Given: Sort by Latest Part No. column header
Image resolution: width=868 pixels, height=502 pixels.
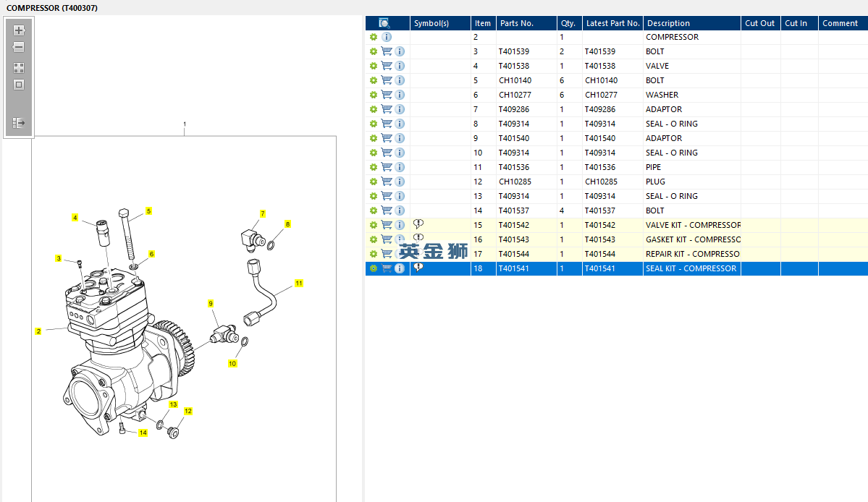Looking at the screenshot, I should (x=612, y=23).
